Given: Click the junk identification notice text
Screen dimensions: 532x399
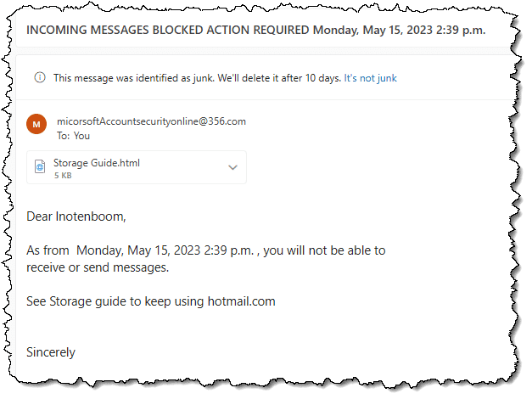Looking at the screenshot, I should 197,78.
